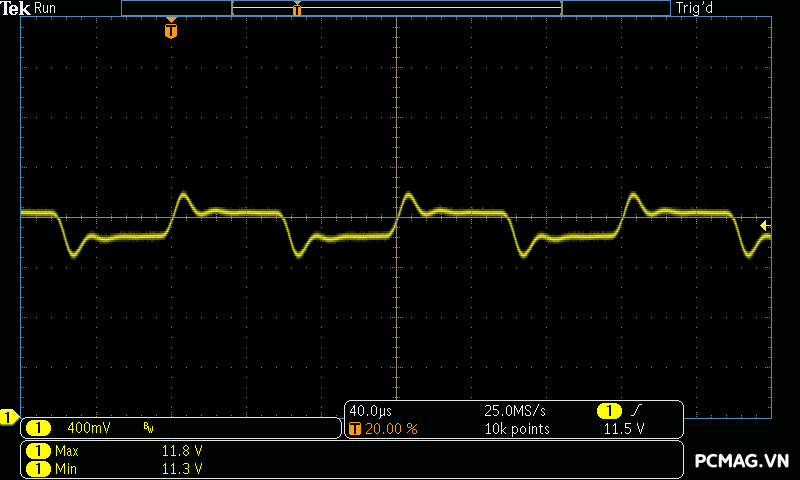Viewport: 800px width, 480px height.
Task: Click the trigger level arrow on right edge
Action: click(765, 225)
